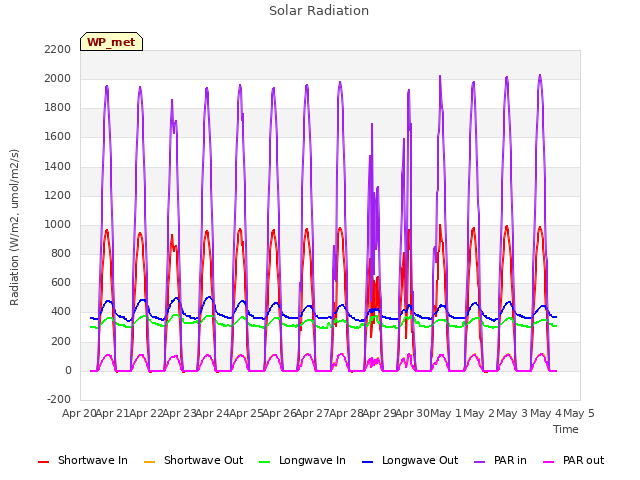640x480 pixels.
Task: Click the May 5 x-axis date label
Action: click(x=579, y=413)
